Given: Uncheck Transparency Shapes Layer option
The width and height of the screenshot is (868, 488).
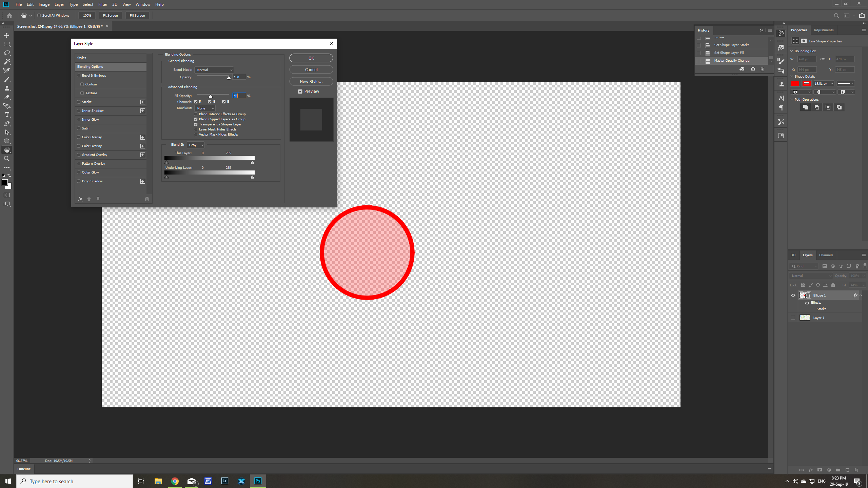Looking at the screenshot, I should [x=196, y=124].
